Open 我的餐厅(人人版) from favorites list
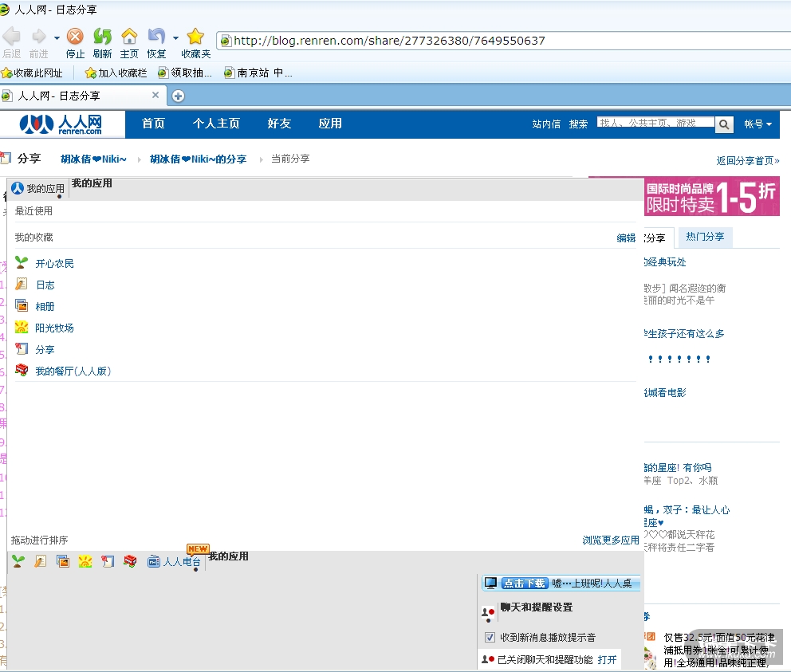 73,371
